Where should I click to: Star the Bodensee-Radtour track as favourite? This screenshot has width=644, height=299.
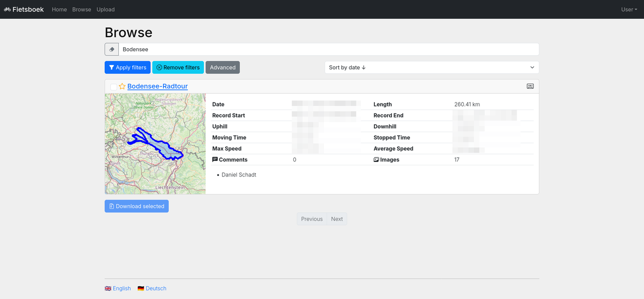click(x=122, y=86)
